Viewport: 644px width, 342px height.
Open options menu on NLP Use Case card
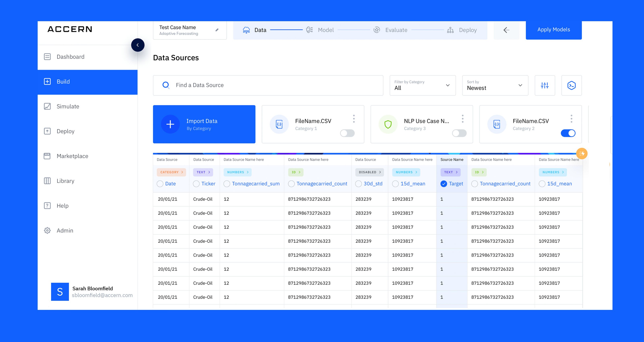(x=462, y=119)
